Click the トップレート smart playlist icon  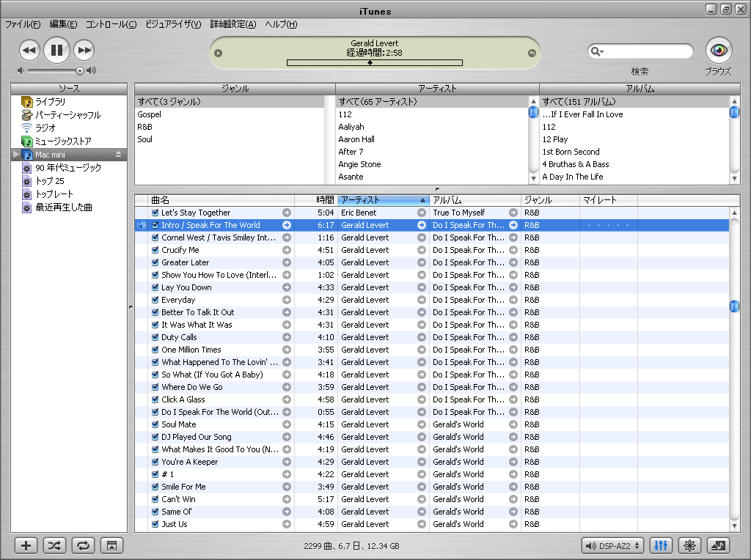(x=27, y=194)
